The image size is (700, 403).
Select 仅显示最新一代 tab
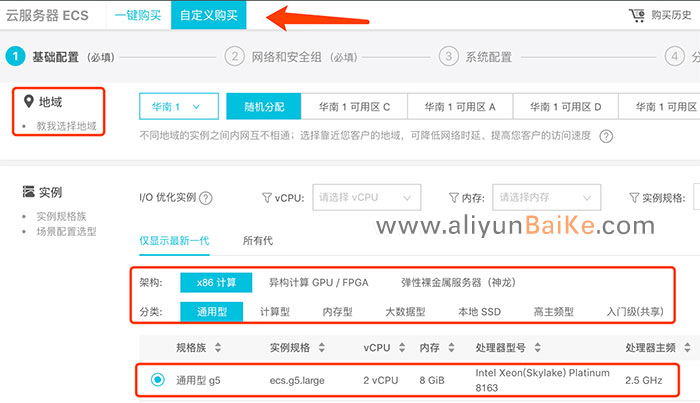point(174,241)
